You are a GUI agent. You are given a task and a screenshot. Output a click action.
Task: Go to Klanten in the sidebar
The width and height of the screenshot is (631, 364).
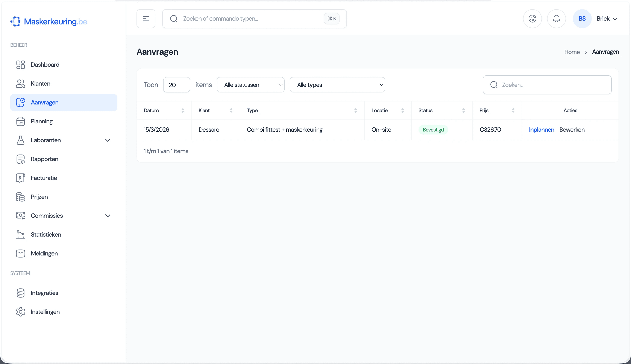tap(41, 83)
